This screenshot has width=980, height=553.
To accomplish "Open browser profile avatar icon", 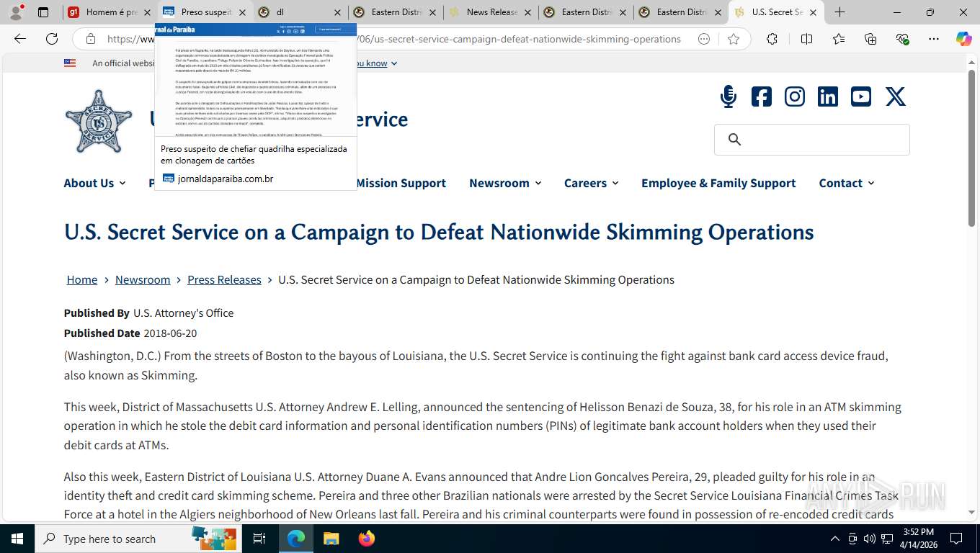I will [16, 12].
